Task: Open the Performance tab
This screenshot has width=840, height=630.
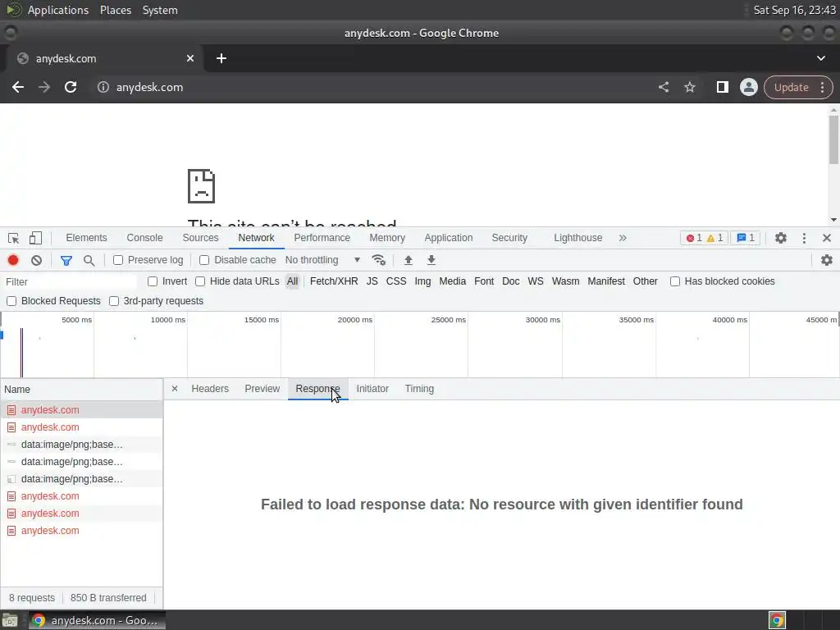Action: tap(322, 238)
